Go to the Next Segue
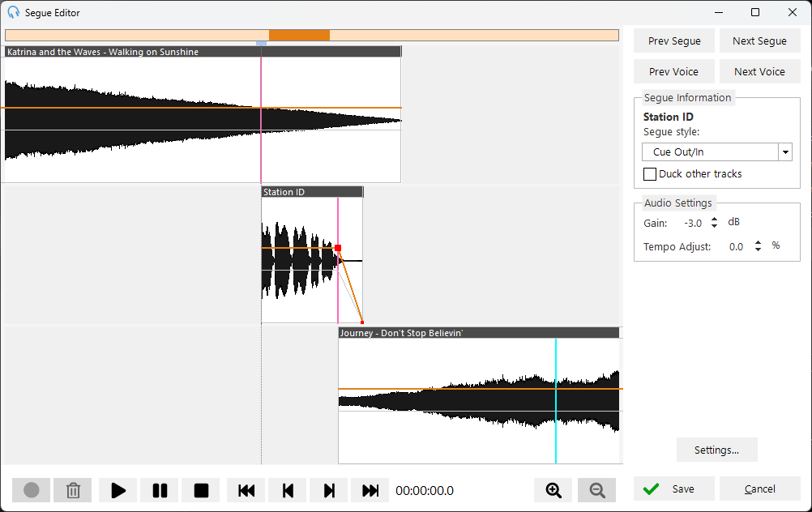812x512 pixels. point(759,41)
